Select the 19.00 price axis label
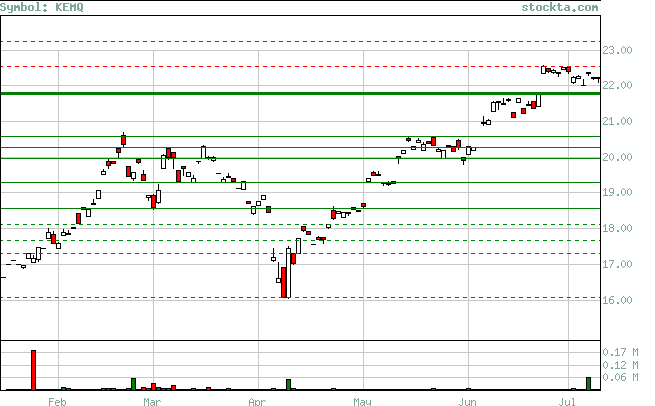Image resolution: width=655 pixels, height=406 pixels. coord(617,193)
